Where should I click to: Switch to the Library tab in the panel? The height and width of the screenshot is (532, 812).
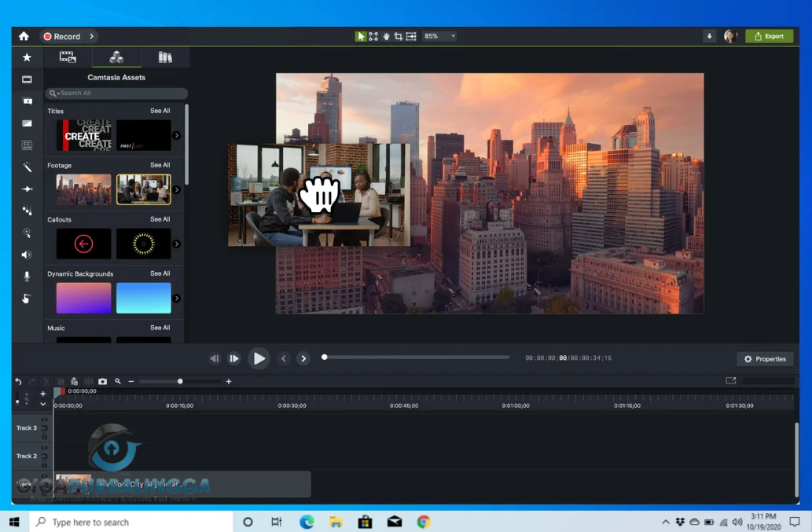pos(165,57)
